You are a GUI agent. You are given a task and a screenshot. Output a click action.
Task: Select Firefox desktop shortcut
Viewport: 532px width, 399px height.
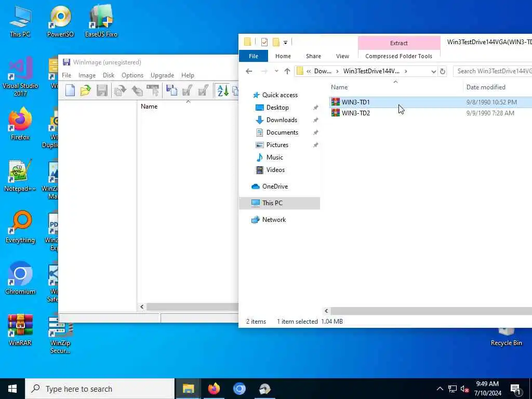click(20, 124)
